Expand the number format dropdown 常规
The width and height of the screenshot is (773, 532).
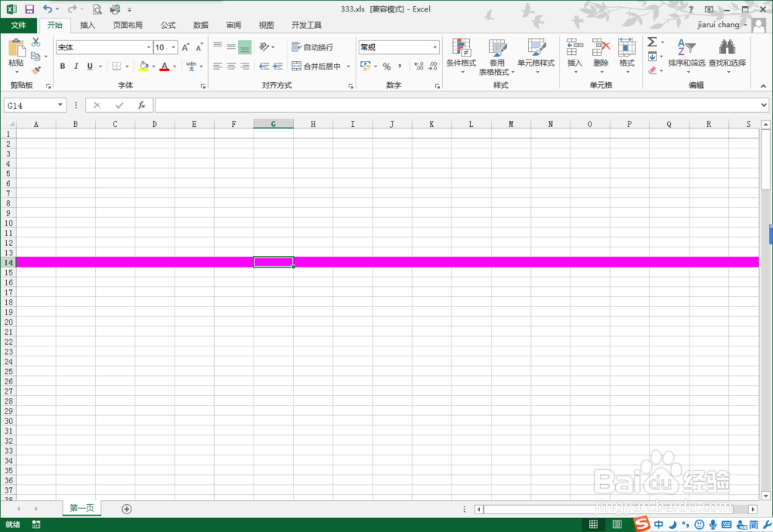(x=434, y=47)
